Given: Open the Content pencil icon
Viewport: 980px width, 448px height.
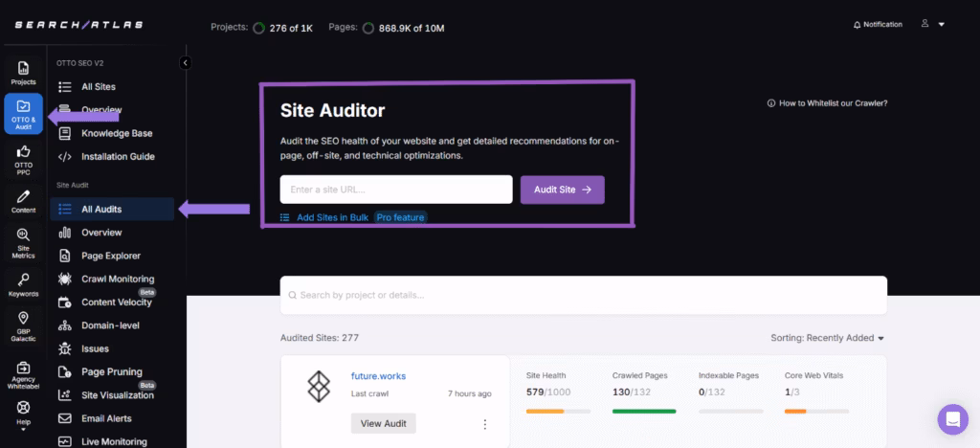Looking at the screenshot, I should (x=23, y=201).
